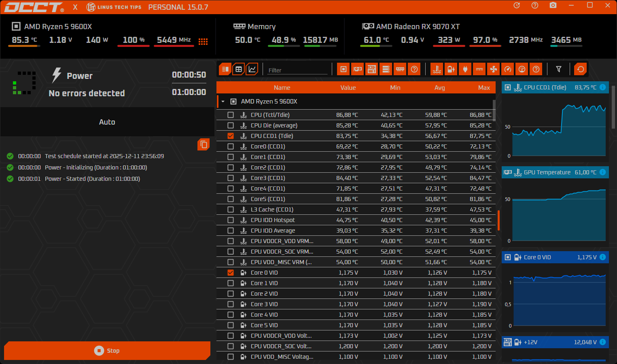Image resolution: width=617 pixels, height=364 pixels.
Task: Switch to the table view layout icon
Action: (x=239, y=69)
